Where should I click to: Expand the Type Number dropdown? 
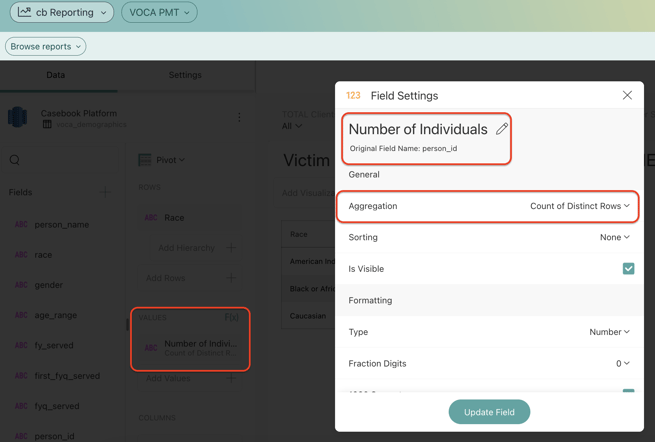609,332
